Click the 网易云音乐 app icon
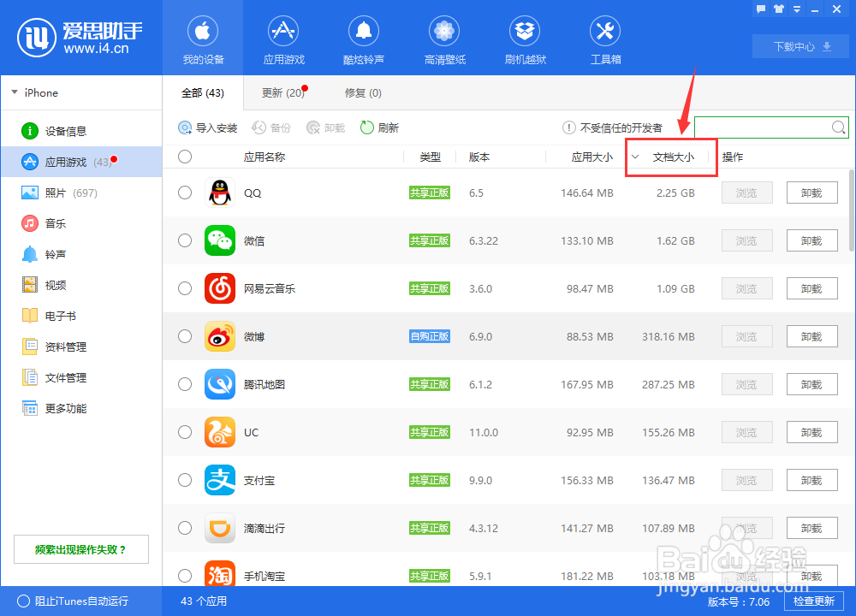Image resolution: width=856 pixels, height=616 pixels. point(219,288)
